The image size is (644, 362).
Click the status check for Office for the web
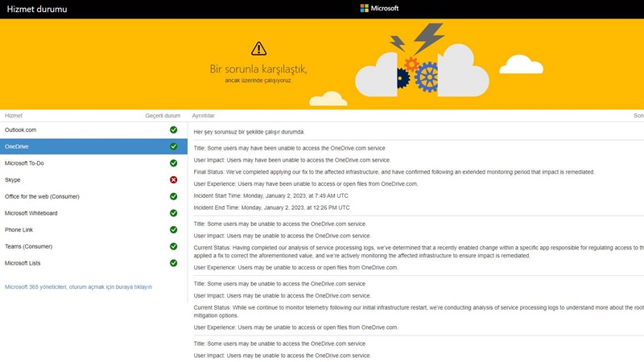(174, 196)
